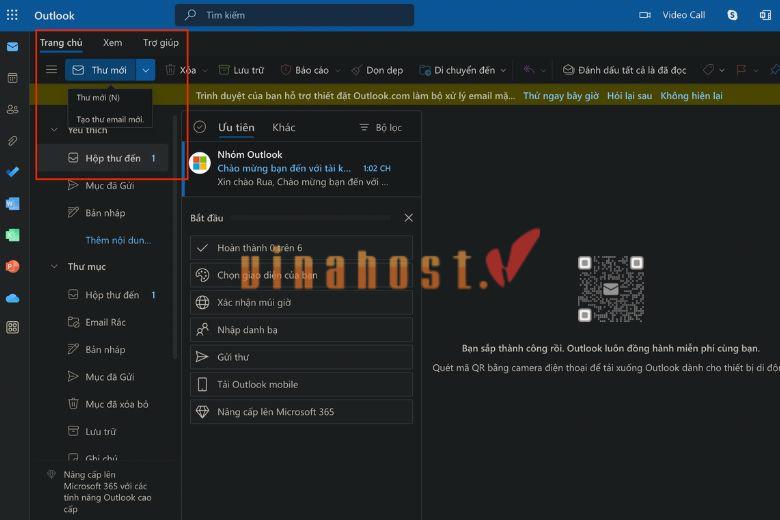Launch PowerPoint from left sidebar

coord(12,267)
